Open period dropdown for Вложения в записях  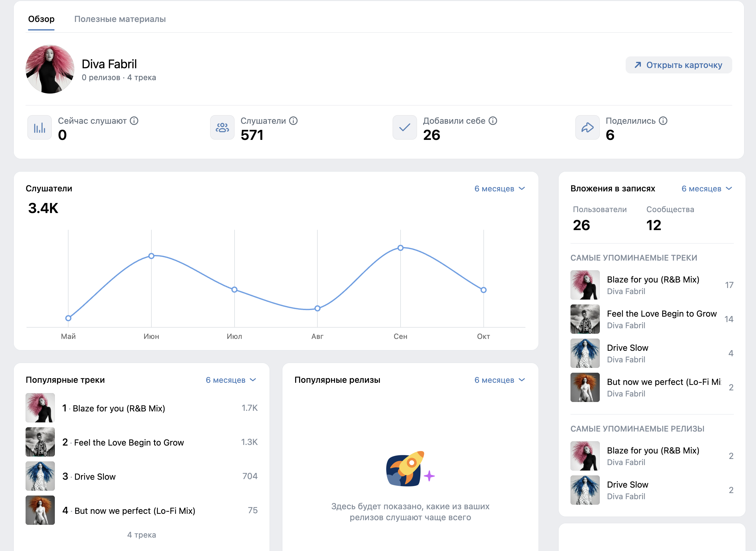[x=706, y=189]
